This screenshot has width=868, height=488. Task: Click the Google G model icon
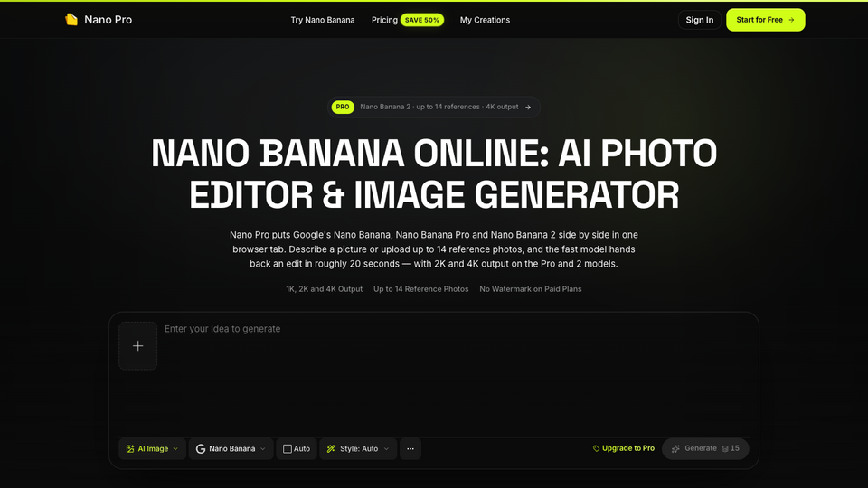tap(201, 449)
